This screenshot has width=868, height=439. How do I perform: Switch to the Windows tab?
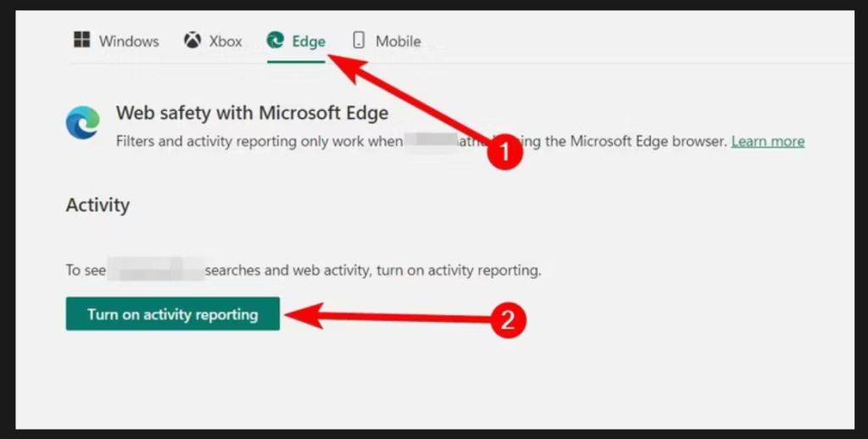[x=129, y=41]
